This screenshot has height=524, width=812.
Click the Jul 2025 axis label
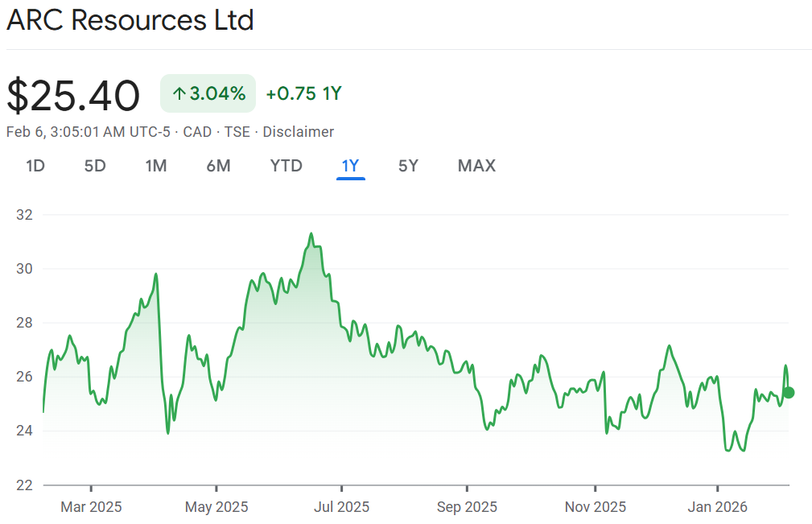coord(341,507)
